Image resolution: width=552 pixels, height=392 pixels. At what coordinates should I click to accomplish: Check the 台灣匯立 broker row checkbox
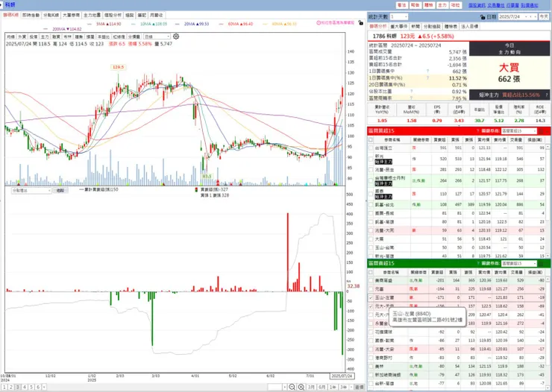coord(371,148)
